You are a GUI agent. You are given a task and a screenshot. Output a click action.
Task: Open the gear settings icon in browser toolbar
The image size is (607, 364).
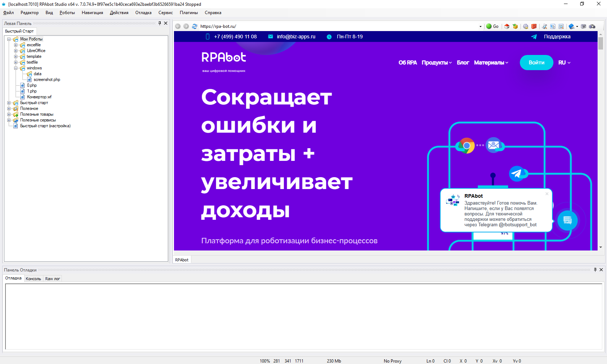click(x=526, y=26)
